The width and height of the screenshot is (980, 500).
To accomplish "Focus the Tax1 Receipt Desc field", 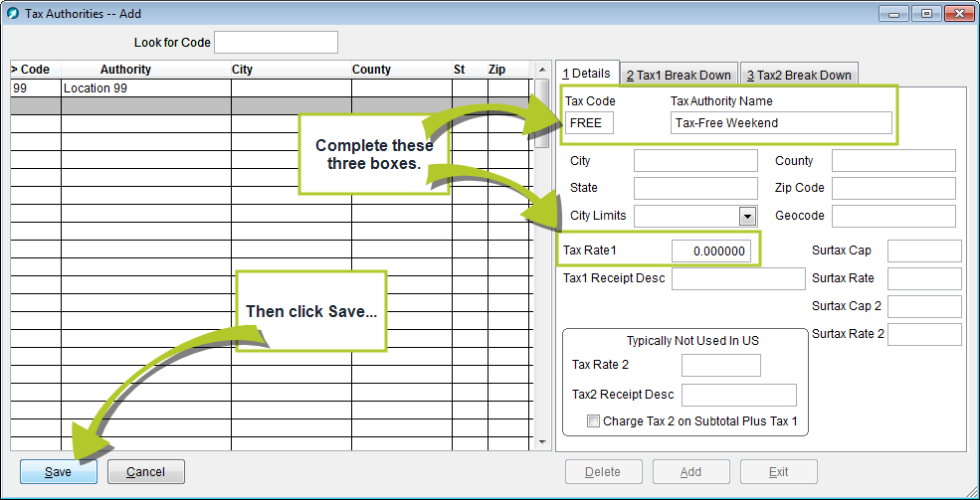I will 738,278.
